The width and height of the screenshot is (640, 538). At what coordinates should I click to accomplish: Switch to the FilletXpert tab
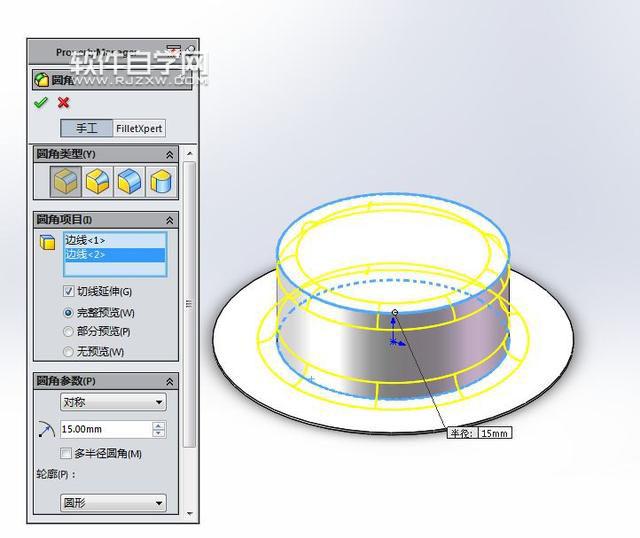click(x=139, y=128)
